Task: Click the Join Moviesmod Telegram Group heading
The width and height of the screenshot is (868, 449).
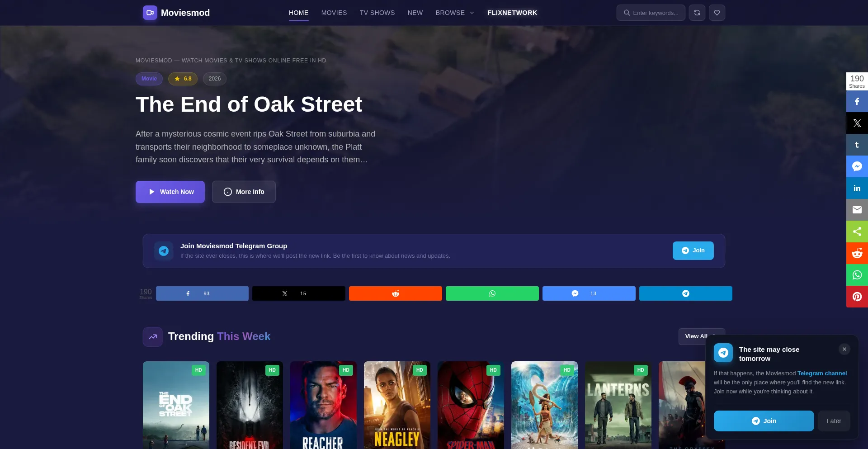Action: tap(234, 246)
